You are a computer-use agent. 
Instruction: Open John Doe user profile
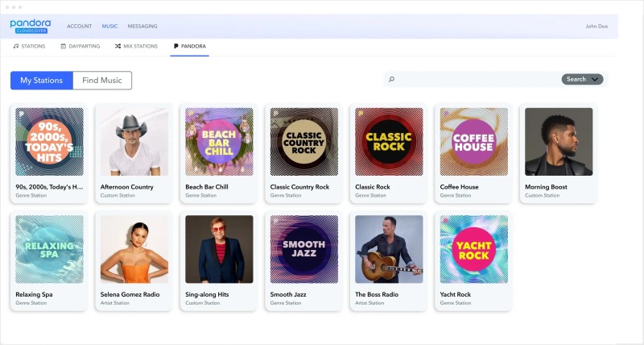click(597, 26)
